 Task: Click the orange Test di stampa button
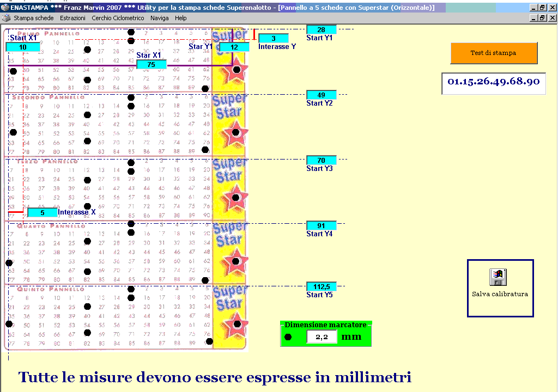pos(494,53)
